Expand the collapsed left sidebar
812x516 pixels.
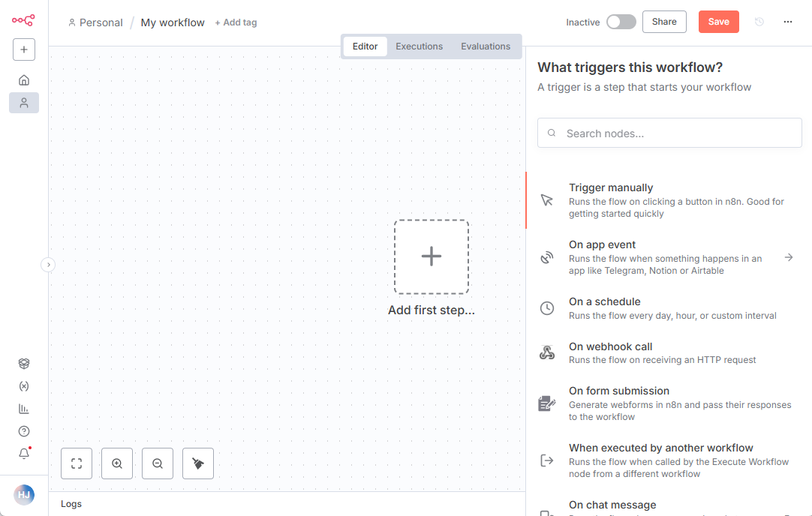pos(48,265)
